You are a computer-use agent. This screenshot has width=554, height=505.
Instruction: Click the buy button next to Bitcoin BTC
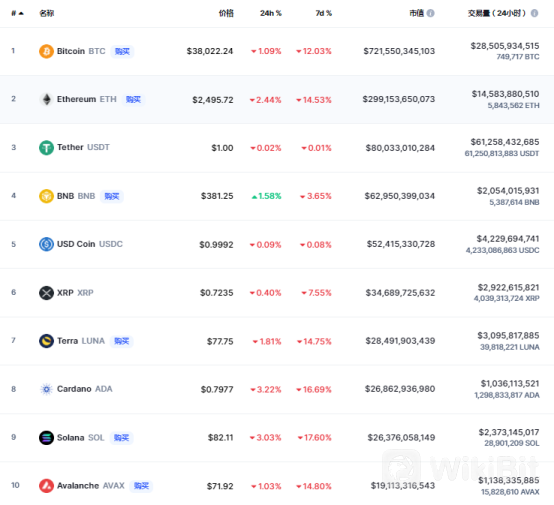(122, 52)
